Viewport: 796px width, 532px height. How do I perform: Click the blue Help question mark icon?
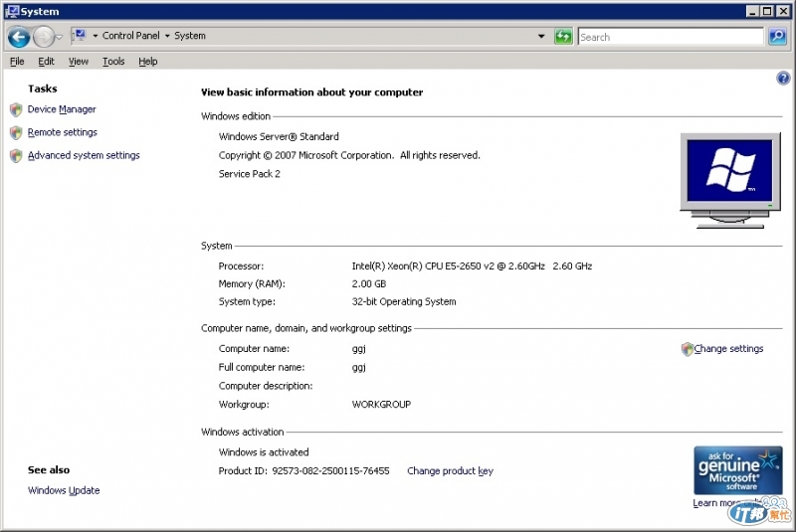pyautogui.click(x=783, y=79)
